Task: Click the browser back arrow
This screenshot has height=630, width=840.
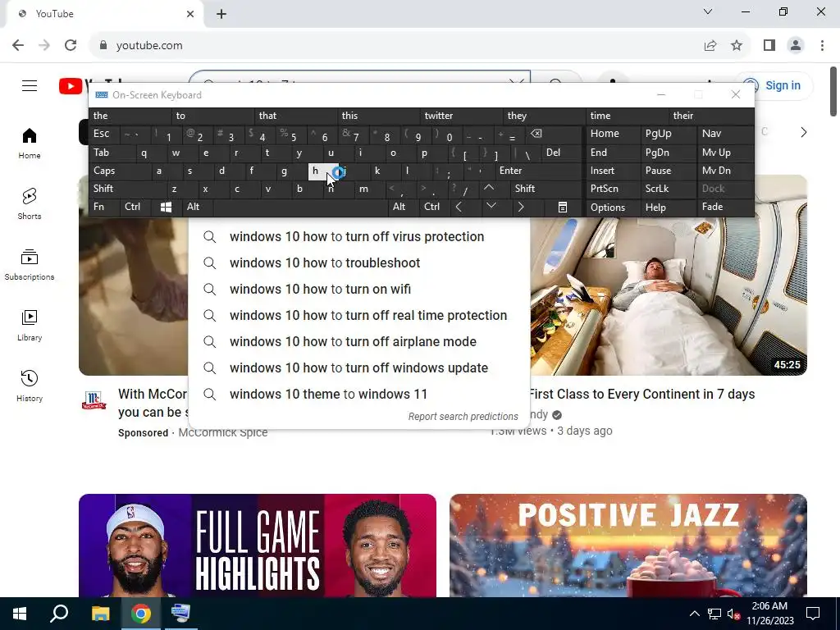Action: (x=18, y=46)
